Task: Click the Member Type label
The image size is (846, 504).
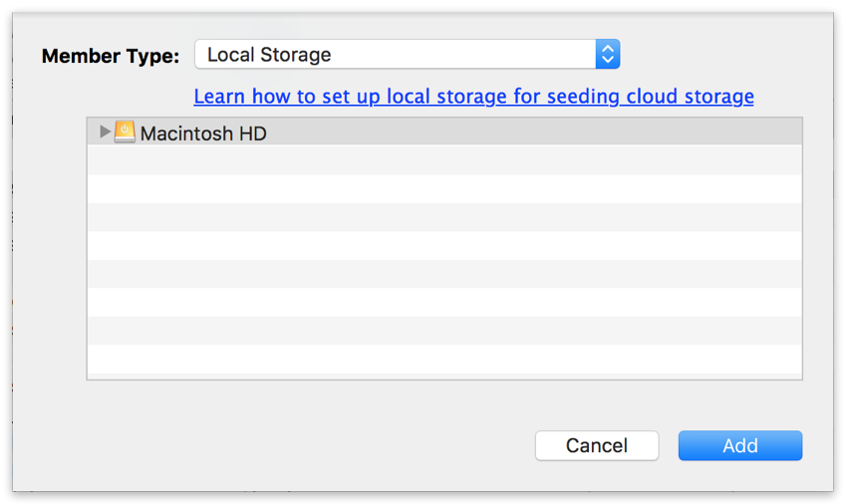Action: pyautogui.click(x=111, y=56)
